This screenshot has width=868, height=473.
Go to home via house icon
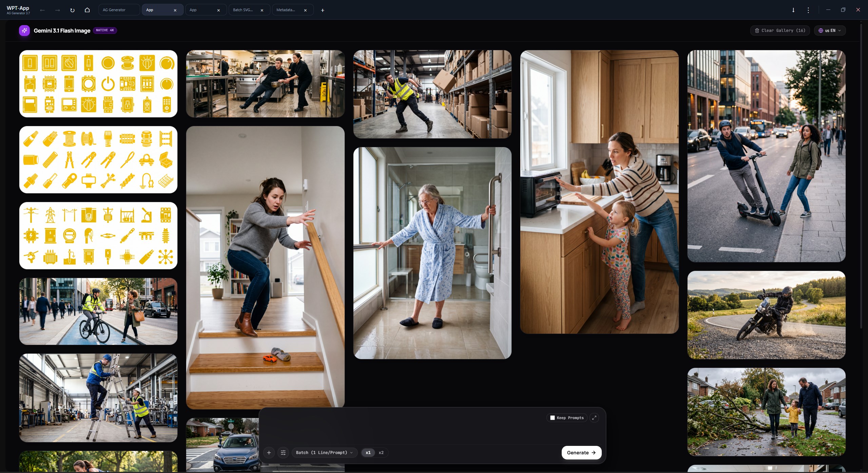pos(87,10)
